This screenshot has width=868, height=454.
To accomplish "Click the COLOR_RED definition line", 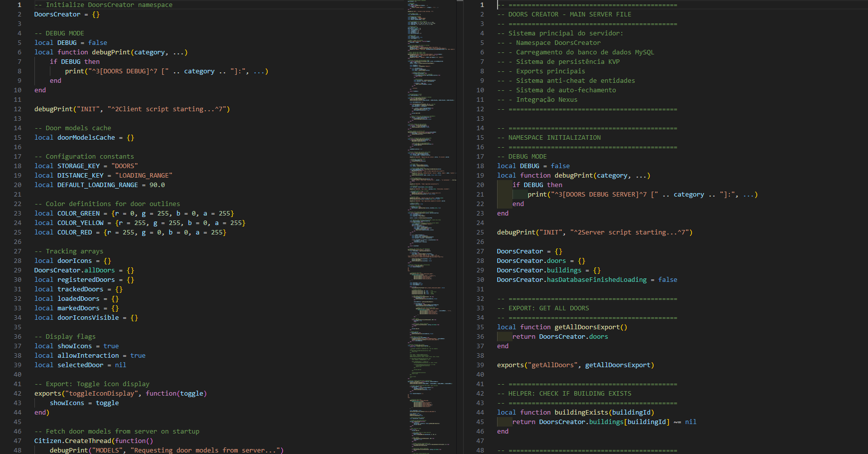I will [x=130, y=232].
